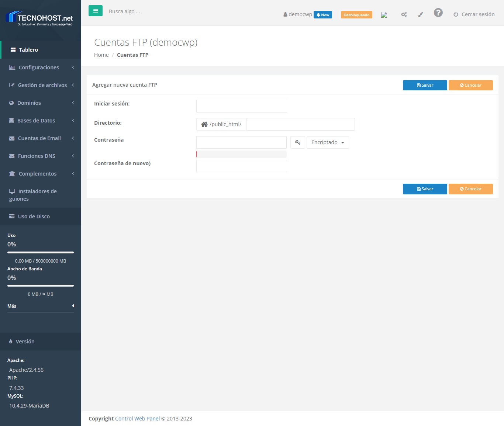Expand the Más section in sidebar
504x426 pixels.
[x=41, y=306]
